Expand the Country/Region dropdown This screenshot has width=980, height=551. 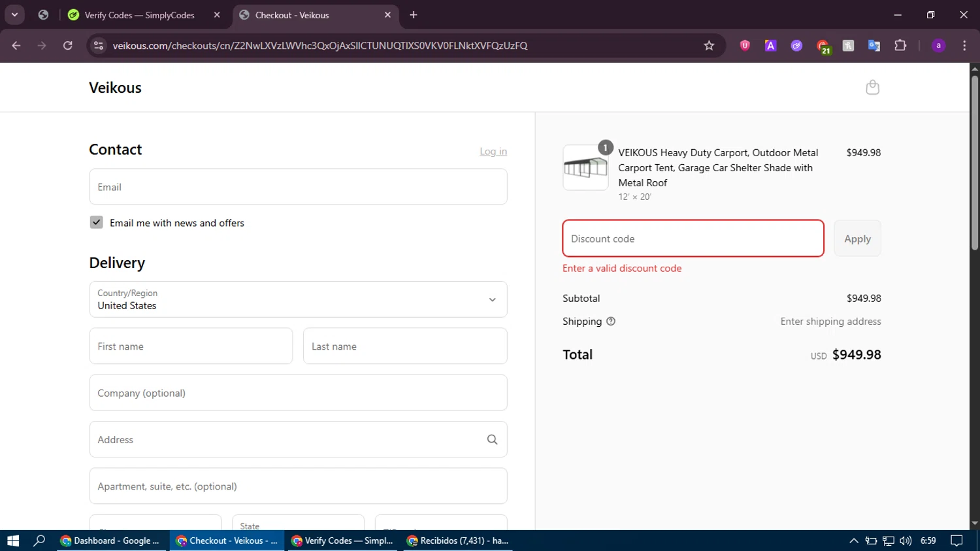tap(298, 299)
